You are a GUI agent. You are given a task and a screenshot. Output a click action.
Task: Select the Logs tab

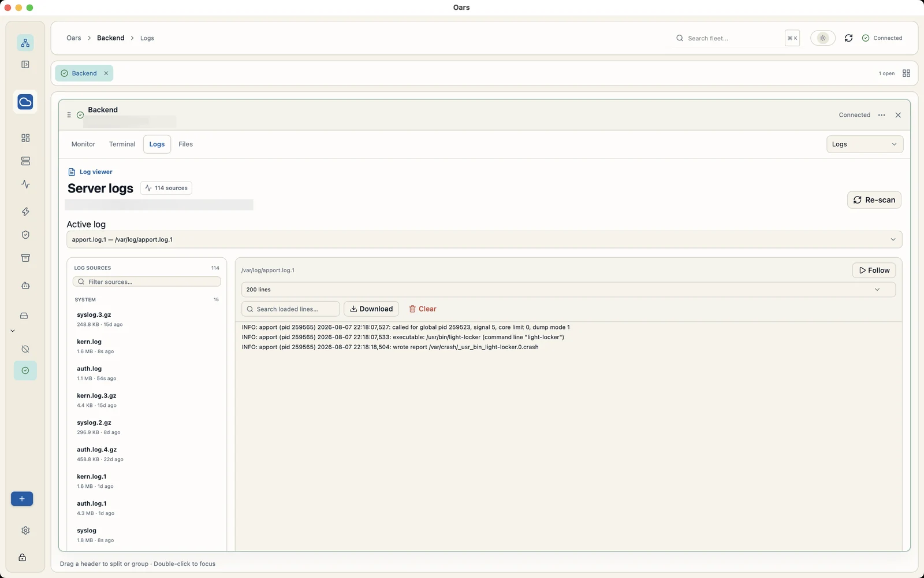pos(157,144)
